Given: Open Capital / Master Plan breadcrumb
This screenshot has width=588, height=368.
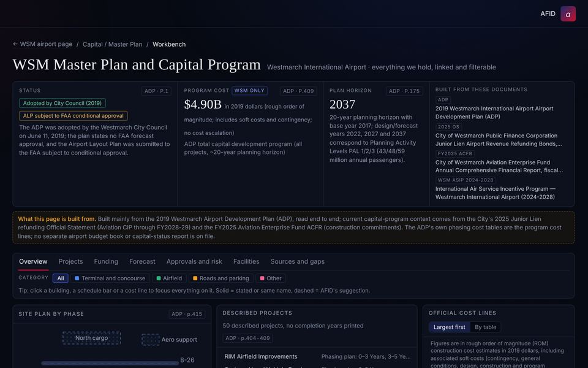Looking at the screenshot, I should [x=113, y=44].
